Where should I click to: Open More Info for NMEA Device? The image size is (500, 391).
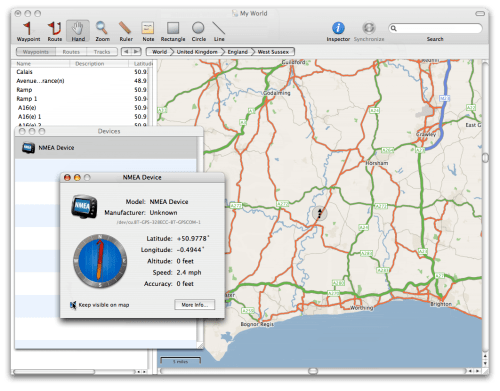[x=195, y=305]
